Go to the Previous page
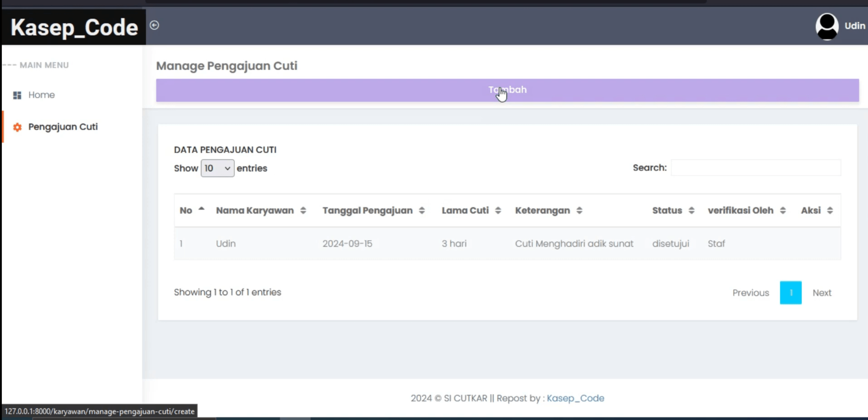 (750, 293)
